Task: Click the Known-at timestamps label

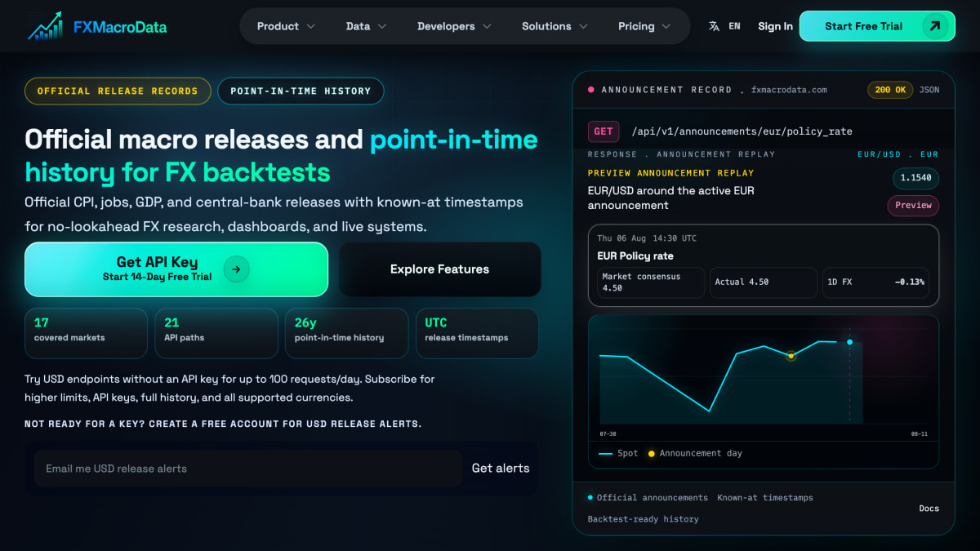Action: click(x=765, y=498)
